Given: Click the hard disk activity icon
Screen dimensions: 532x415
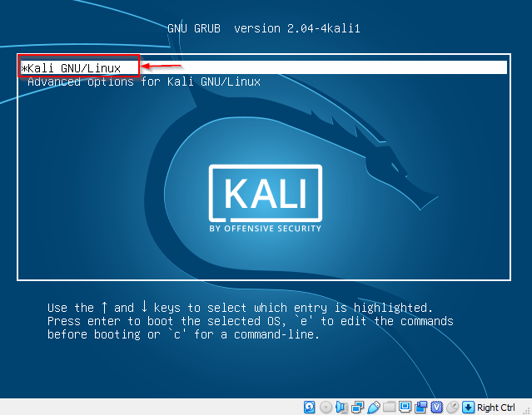Looking at the screenshot, I should tap(309, 407).
